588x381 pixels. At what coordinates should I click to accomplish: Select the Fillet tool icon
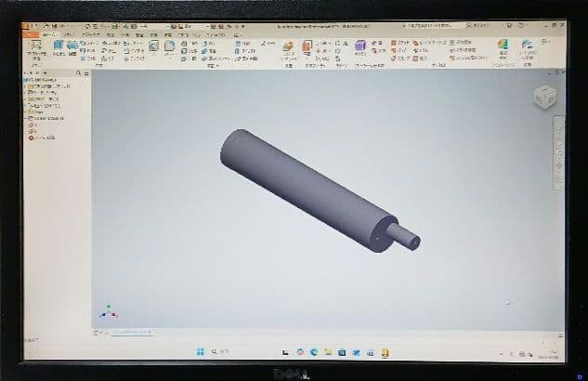pos(170,47)
